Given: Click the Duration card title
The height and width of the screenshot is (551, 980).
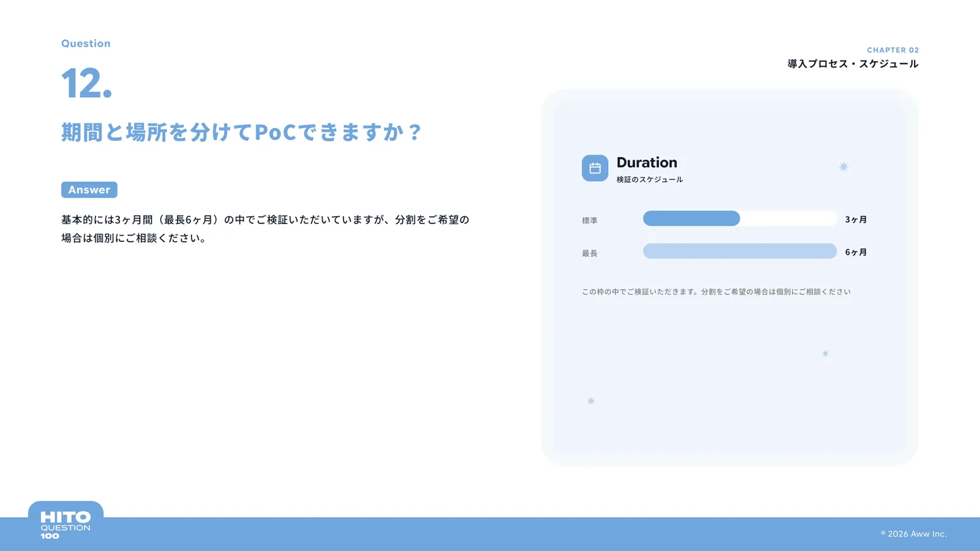Looking at the screenshot, I should pyautogui.click(x=647, y=162).
